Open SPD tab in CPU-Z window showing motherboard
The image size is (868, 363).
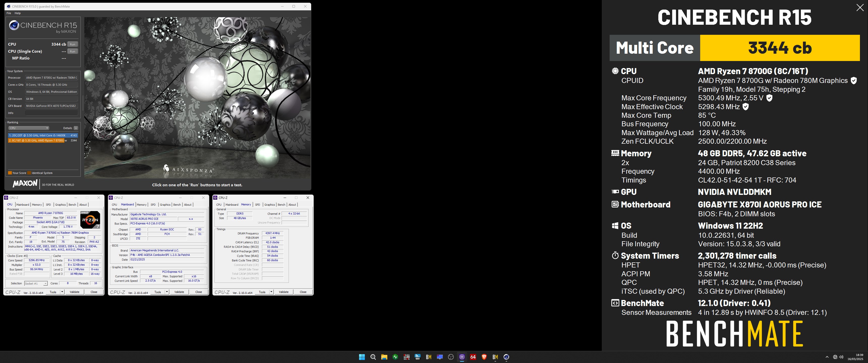(153, 205)
